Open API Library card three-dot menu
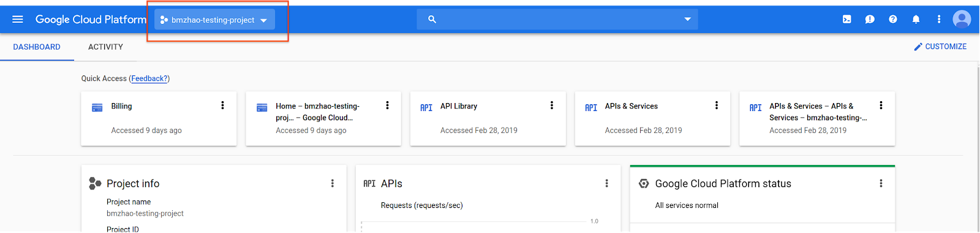Screen dimensions: 980x233 point(552,105)
